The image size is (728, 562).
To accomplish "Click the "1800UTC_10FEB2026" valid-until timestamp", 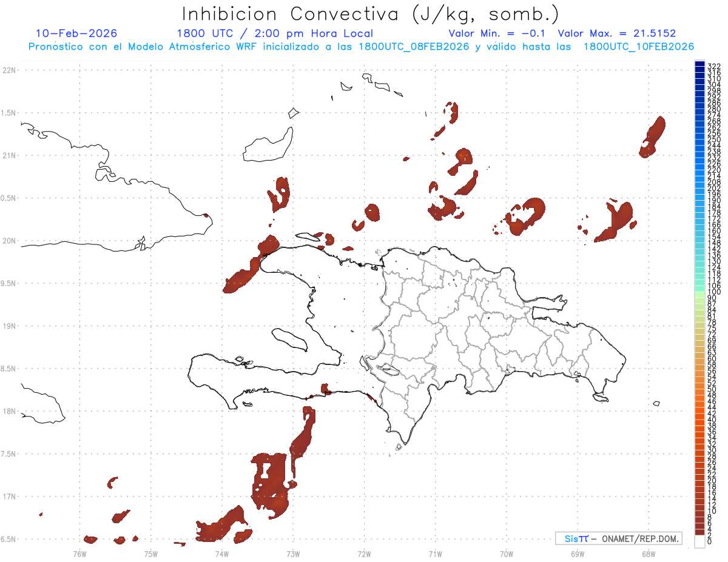I will 639,47.
